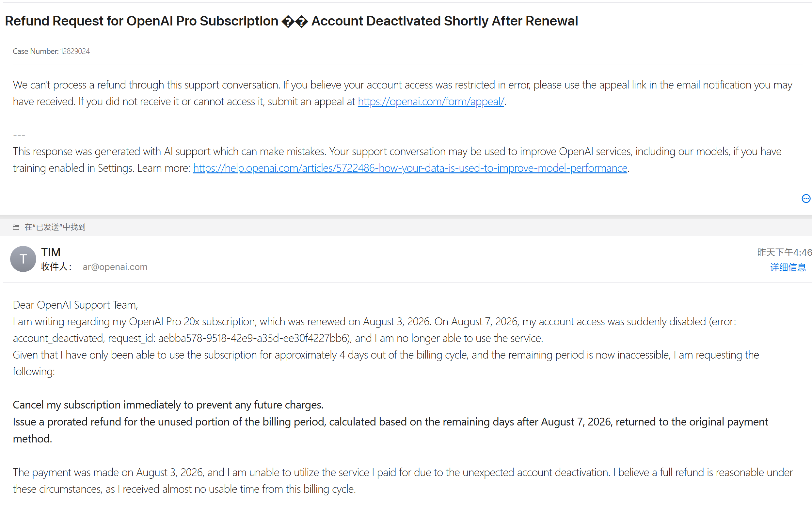812x513 pixels.
Task: Click the sender name TIM
Action: point(51,252)
